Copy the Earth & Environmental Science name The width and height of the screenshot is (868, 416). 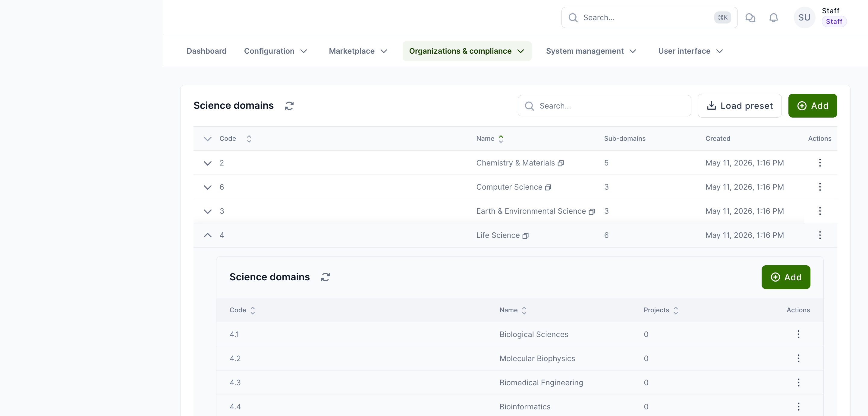(x=592, y=212)
